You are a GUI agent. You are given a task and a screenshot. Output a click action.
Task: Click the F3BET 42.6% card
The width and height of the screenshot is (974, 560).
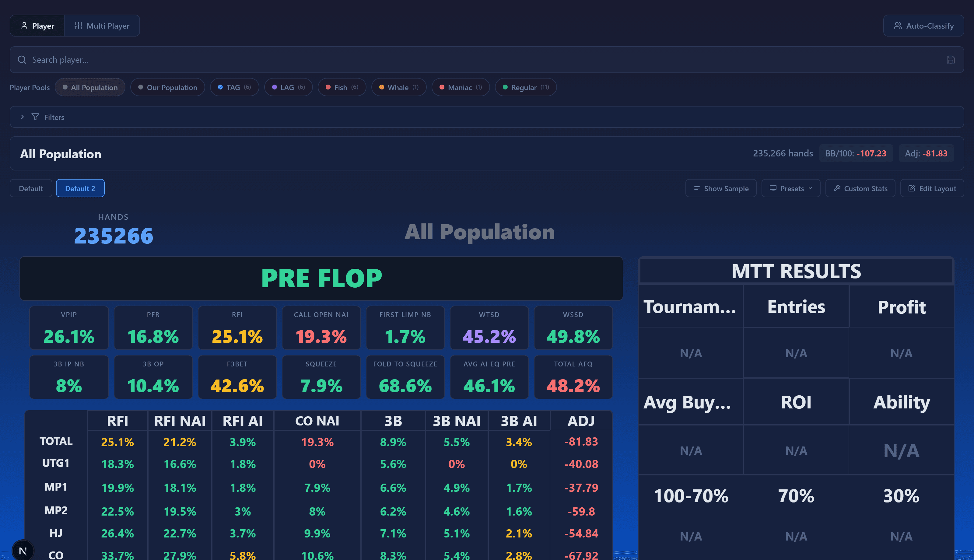[x=237, y=377]
